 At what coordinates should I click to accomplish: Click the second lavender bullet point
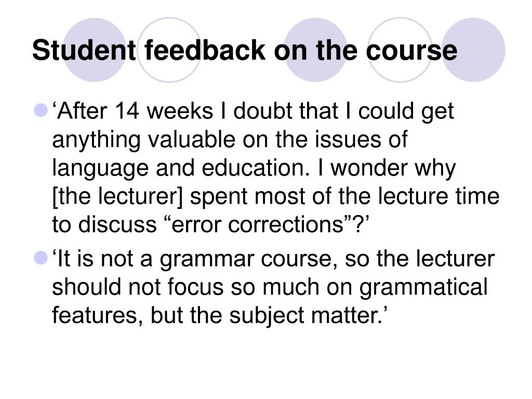click(41, 258)
